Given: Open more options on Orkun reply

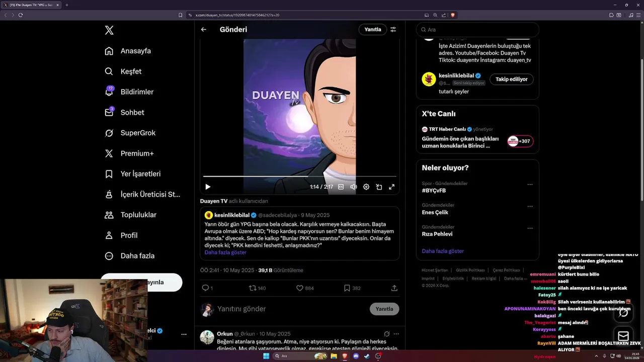Looking at the screenshot, I should point(396,334).
